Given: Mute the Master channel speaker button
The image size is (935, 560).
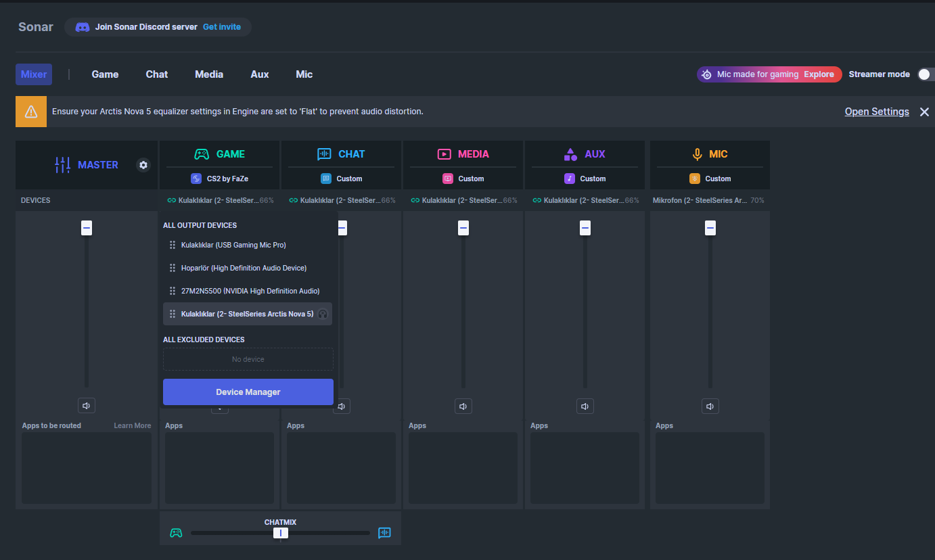Looking at the screenshot, I should click(87, 406).
